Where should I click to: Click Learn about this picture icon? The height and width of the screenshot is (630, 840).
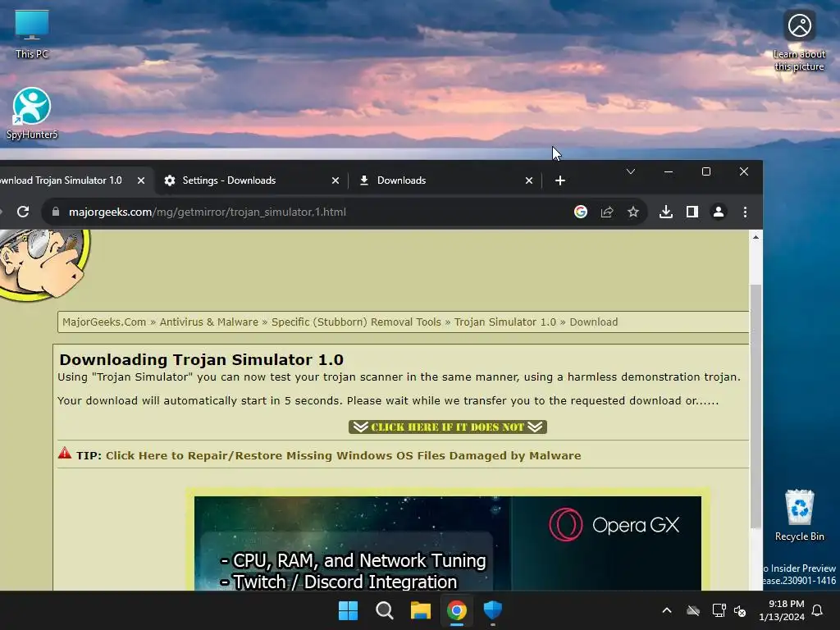coord(799,41)
